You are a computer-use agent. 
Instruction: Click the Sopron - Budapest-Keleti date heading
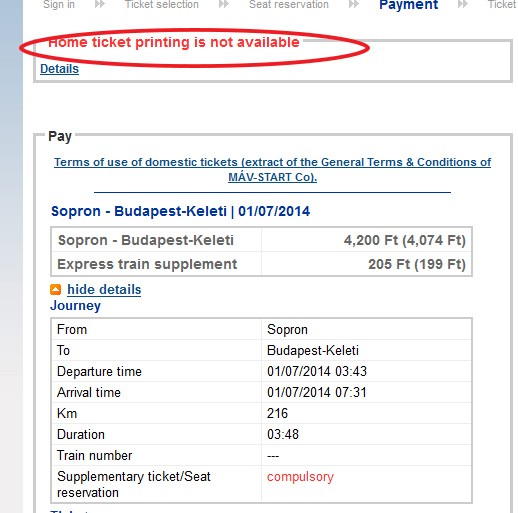pos(180,211)
